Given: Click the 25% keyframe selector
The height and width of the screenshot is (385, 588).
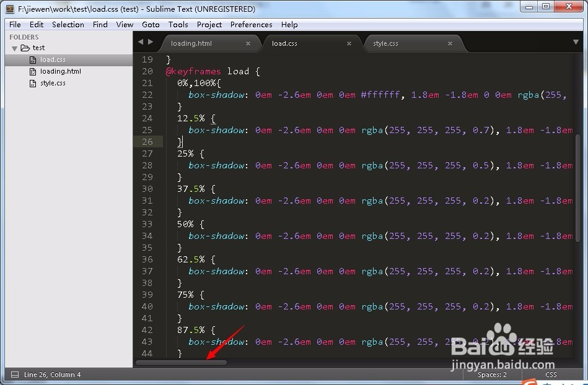Looking at the screenshot, I should 185,154.
